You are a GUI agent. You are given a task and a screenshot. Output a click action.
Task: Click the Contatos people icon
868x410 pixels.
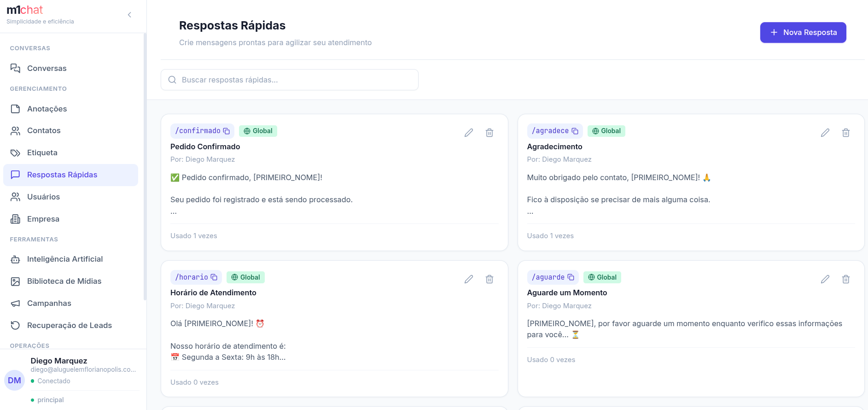coord(15,131)
